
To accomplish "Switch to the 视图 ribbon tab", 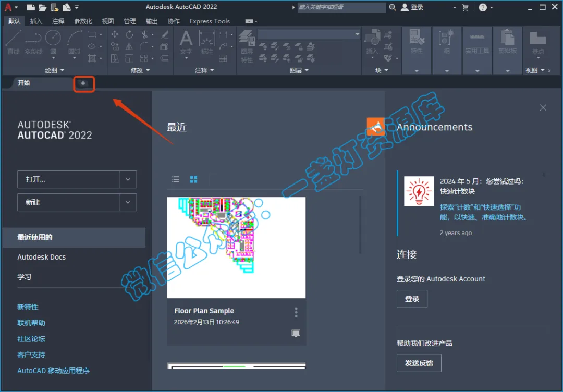I will [x=108, y=21].
